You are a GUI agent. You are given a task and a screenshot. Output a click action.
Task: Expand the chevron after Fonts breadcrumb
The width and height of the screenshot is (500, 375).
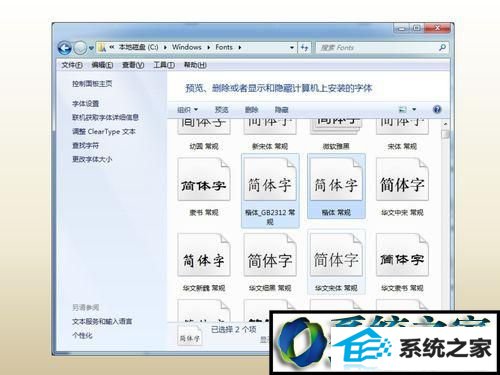pyautogui.click(x=240, y=47)
